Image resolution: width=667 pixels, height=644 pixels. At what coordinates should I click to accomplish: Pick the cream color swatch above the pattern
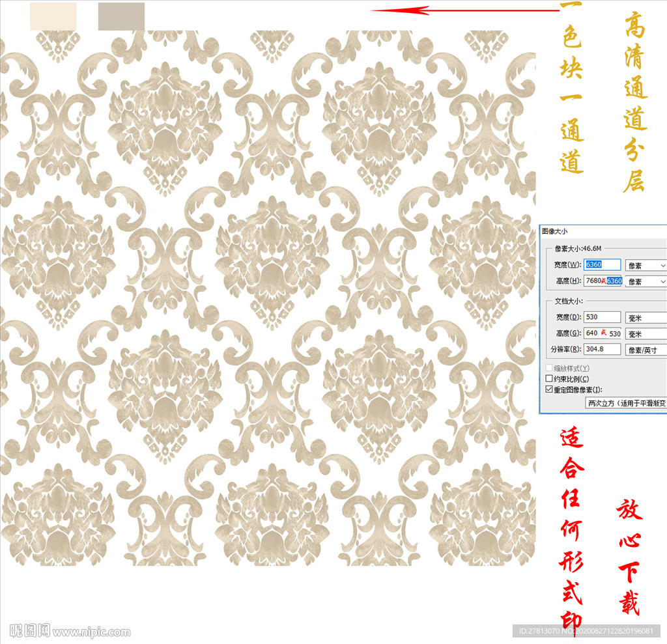(53, 16)
